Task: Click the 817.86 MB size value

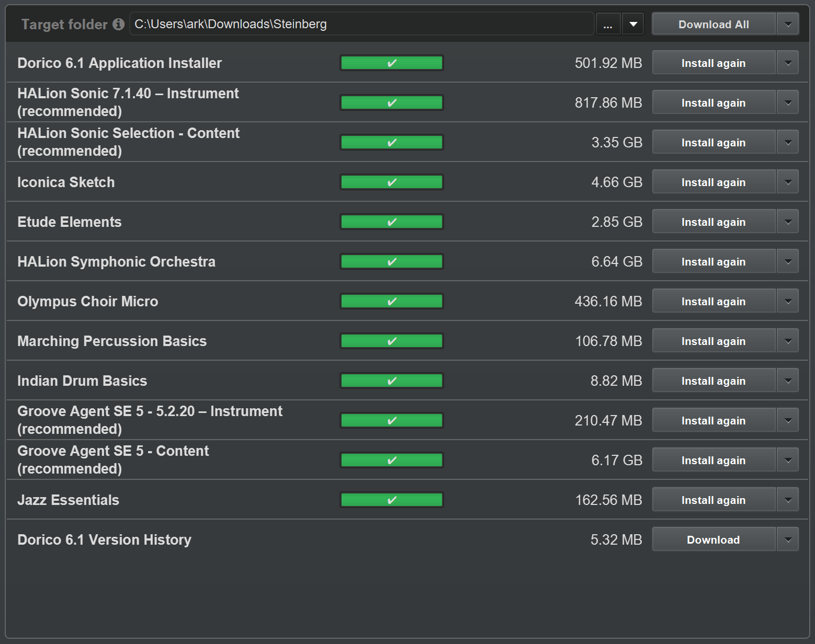Action: coord(608,103)
